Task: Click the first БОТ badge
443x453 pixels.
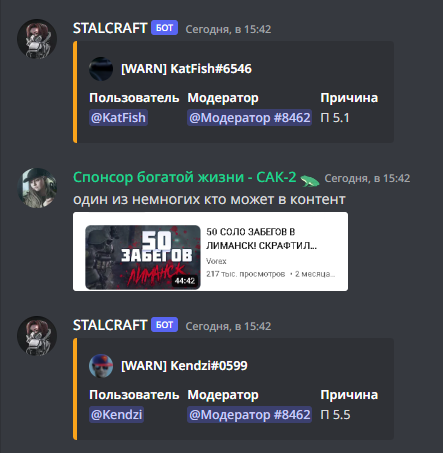Action: tap(164, 28)
